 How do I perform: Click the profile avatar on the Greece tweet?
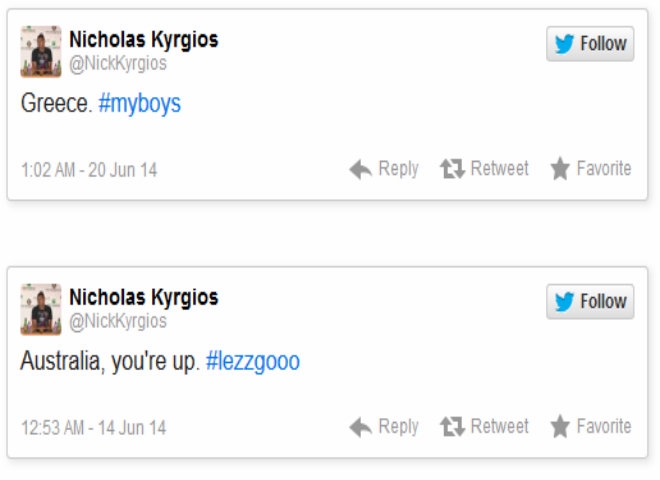point(41,52)
